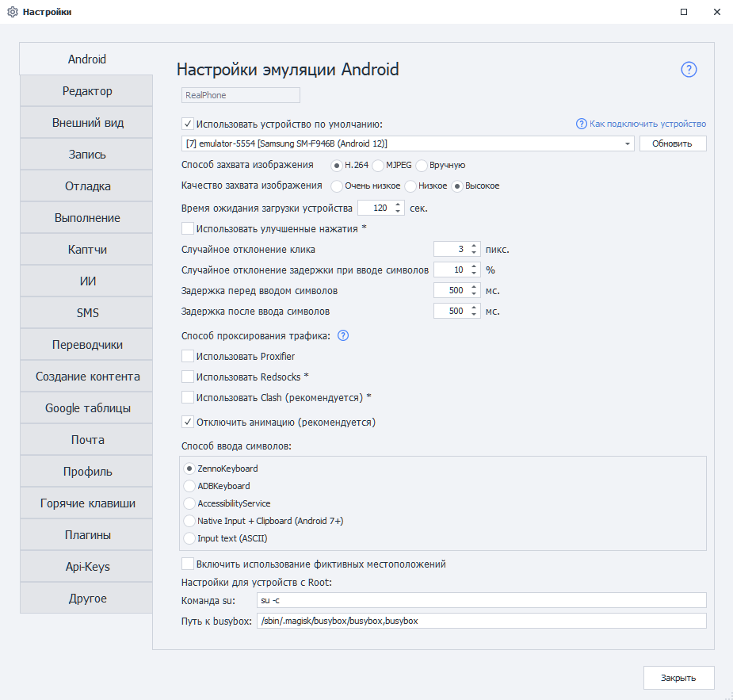The image size is (733, 700).
Task: Select MJPEG capture method
Action: point(378,166)
